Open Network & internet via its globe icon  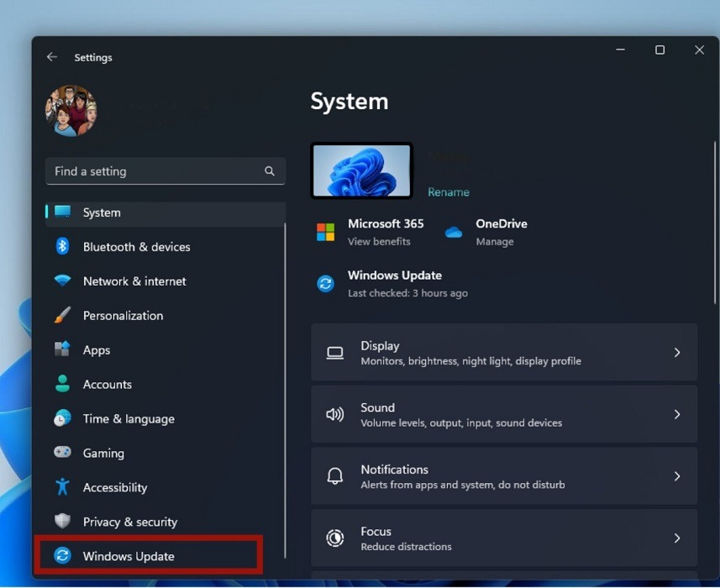coord(63,281)
